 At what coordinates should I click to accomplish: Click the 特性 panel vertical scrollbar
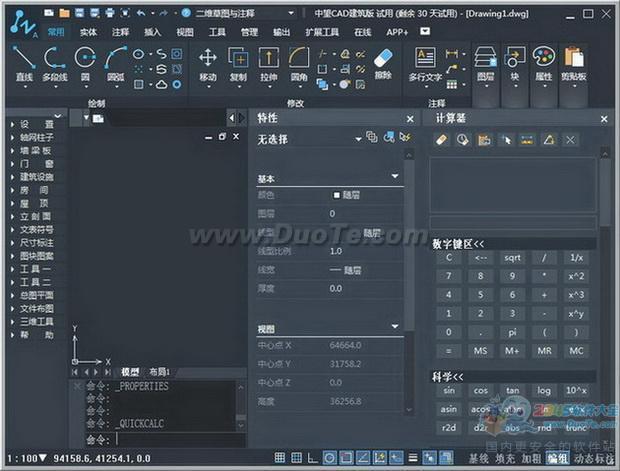coord(409,281)
